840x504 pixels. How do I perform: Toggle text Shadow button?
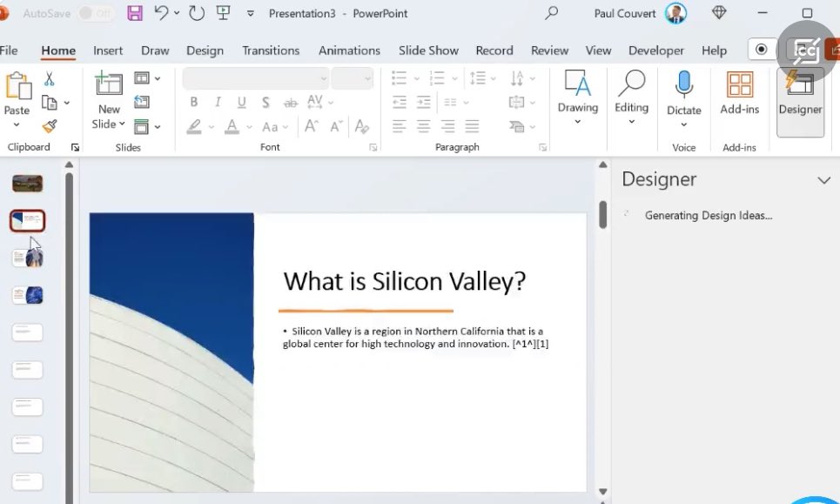pos(265,102)
